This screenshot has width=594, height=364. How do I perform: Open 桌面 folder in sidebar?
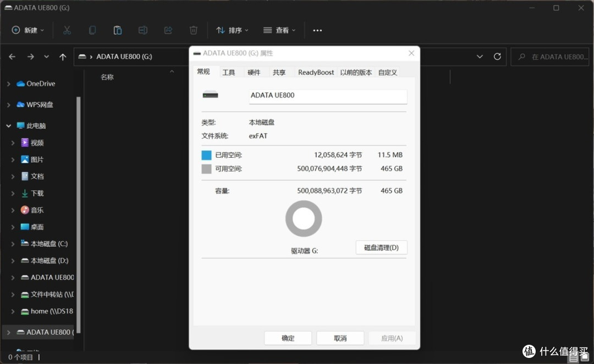[x=37, y=227]
